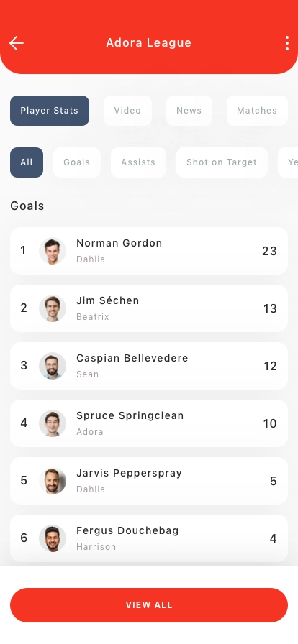The height and width of the screenshot is (644, 298).
Task: Tap the back arrow icon
Action: [x=17, y=42]
